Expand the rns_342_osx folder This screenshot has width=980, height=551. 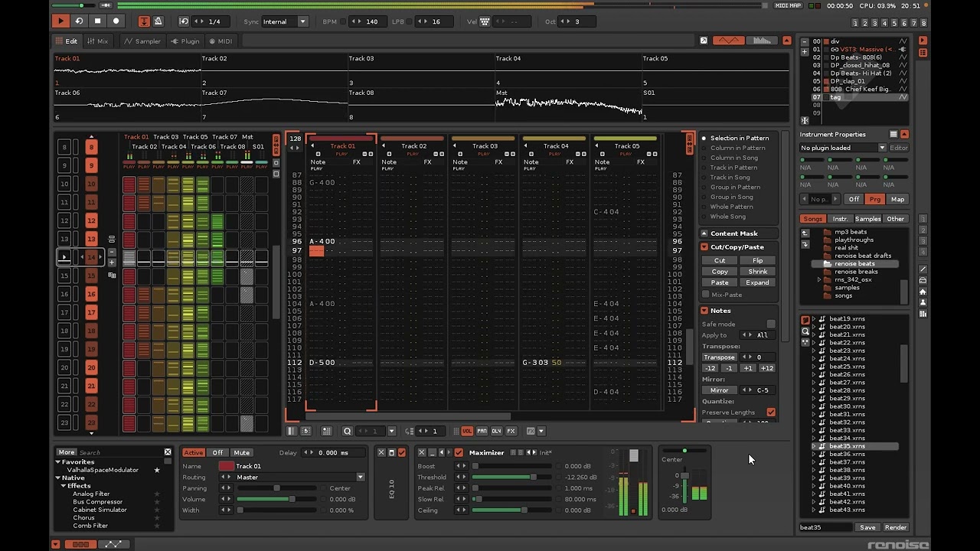point(819,279)
